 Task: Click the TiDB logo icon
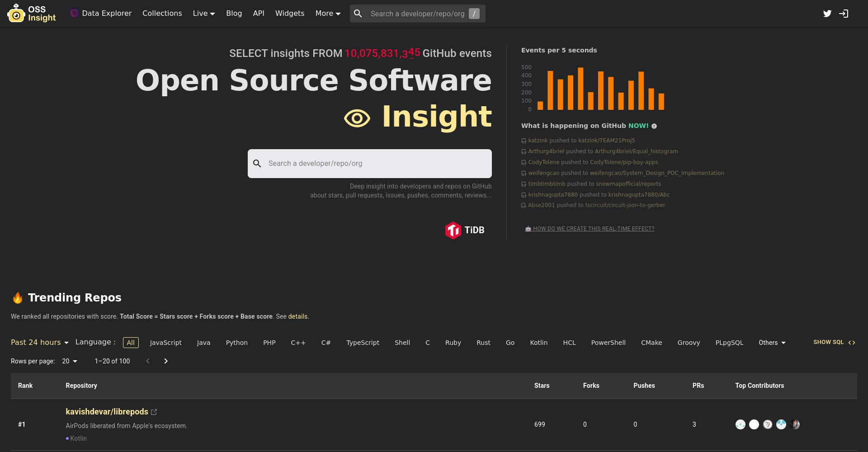click(x=454, y=230)
